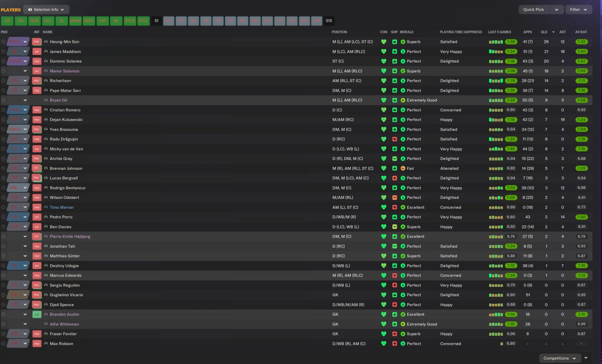Select the S1 substitute slot
The height and width of the screenshot is (364, 602).
coord(157,21)
